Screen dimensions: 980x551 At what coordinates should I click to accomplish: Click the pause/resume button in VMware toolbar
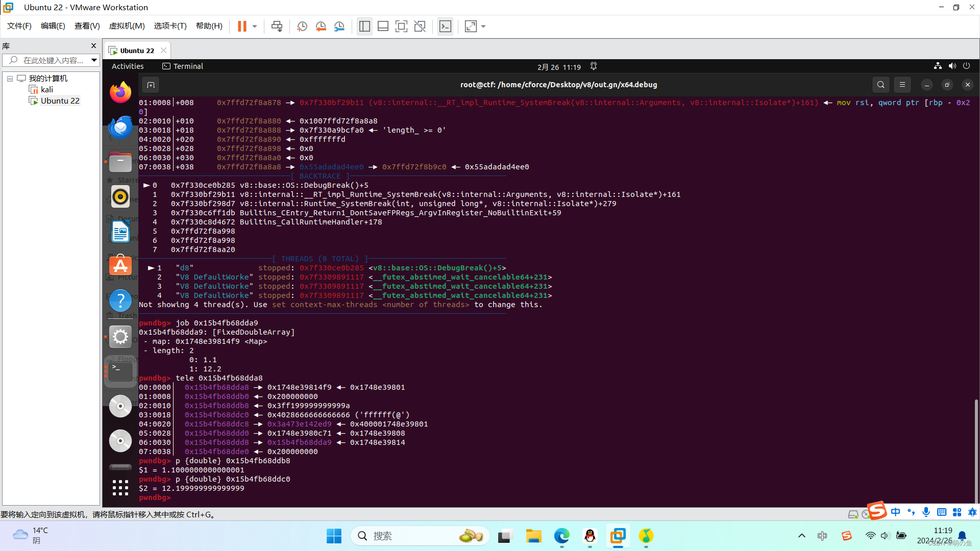[242, 26]
